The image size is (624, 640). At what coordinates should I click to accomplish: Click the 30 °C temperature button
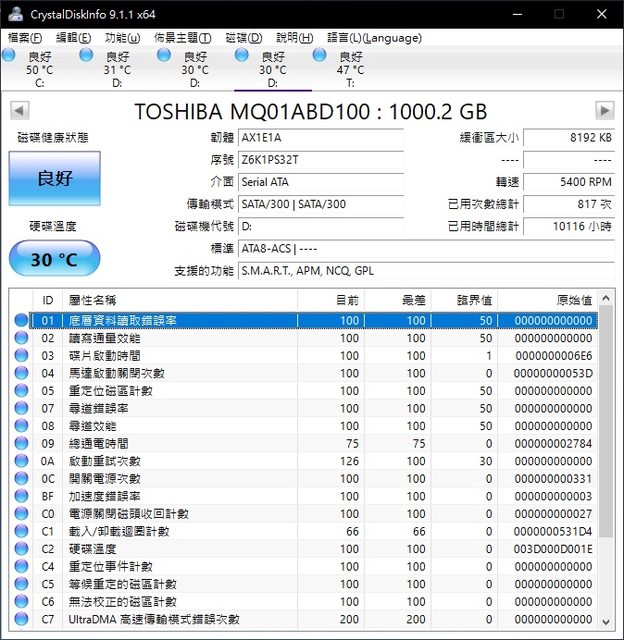[x=54, y=259]
